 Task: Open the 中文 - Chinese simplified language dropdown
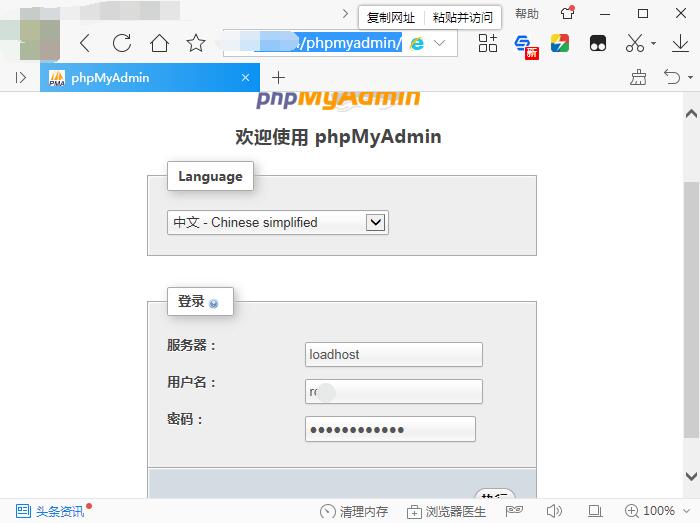278,222
